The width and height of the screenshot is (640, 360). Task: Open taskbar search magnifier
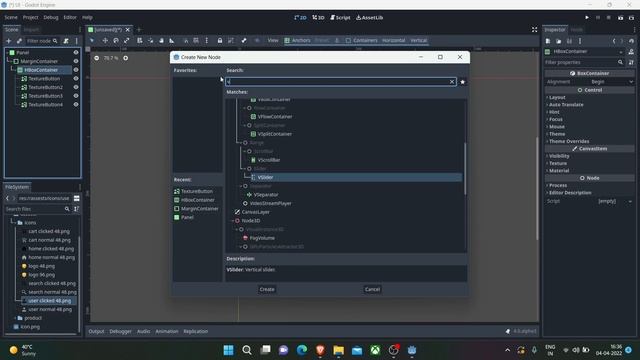pos(247,350)
